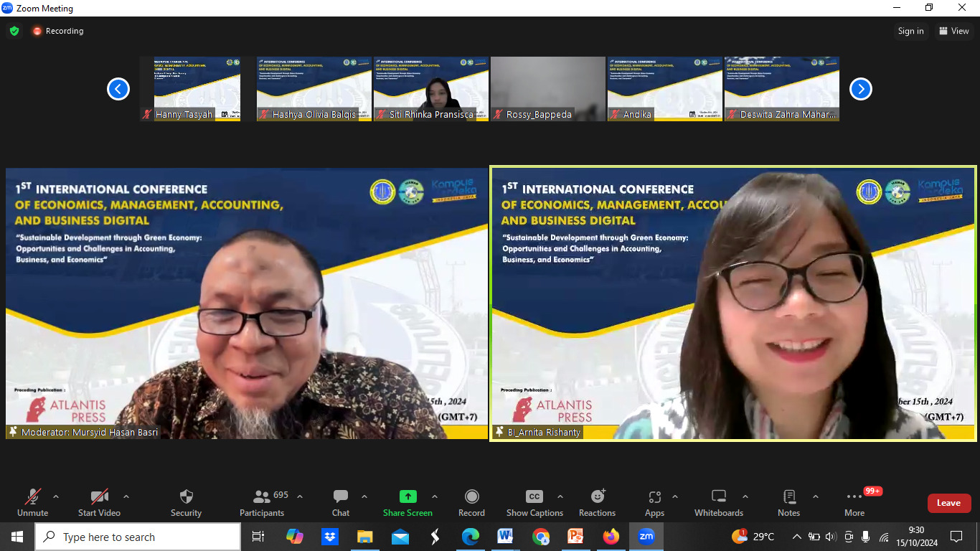Select Siti Rhinka Pransisca video thumbnail
Viewport: 980px width, 551px height.
tap(431, 89)
